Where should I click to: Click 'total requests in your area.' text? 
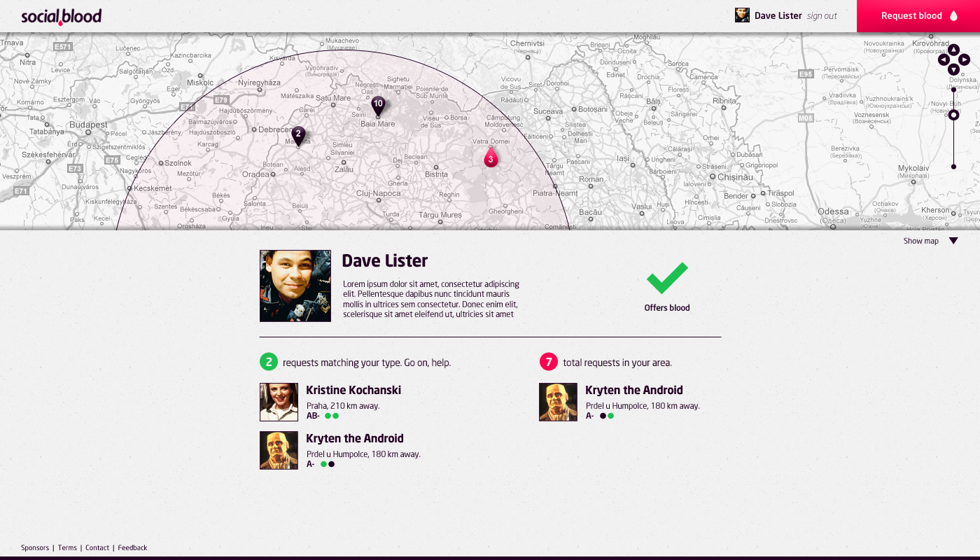(617, 363)
